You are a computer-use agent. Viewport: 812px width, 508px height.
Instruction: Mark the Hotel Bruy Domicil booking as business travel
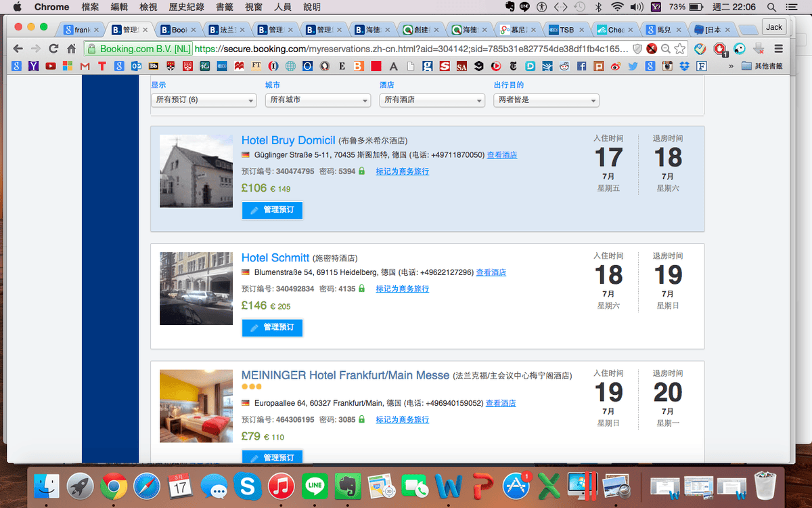point(402,171)
